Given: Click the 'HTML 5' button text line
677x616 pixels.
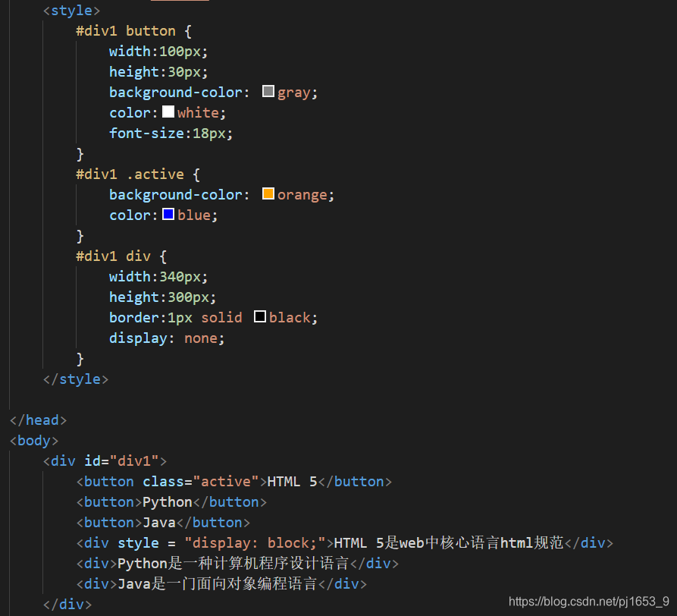Looking at the screenshot, I should pyautogui.click(x=234, y=482).
